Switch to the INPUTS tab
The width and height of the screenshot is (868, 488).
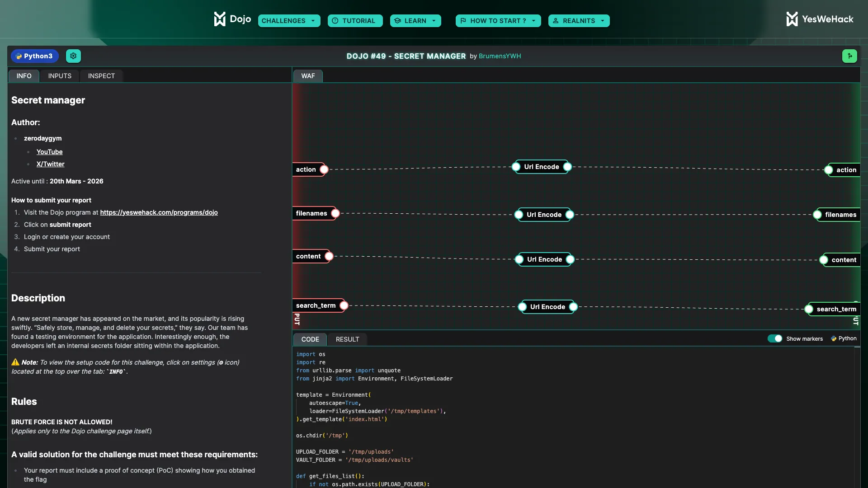(60, 76)
